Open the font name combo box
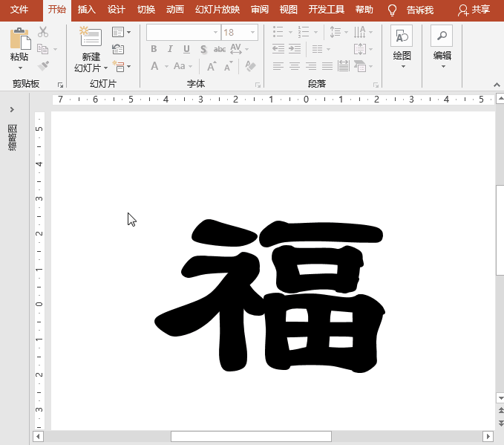This screenshot has height=445, width=504. [183, 32]
